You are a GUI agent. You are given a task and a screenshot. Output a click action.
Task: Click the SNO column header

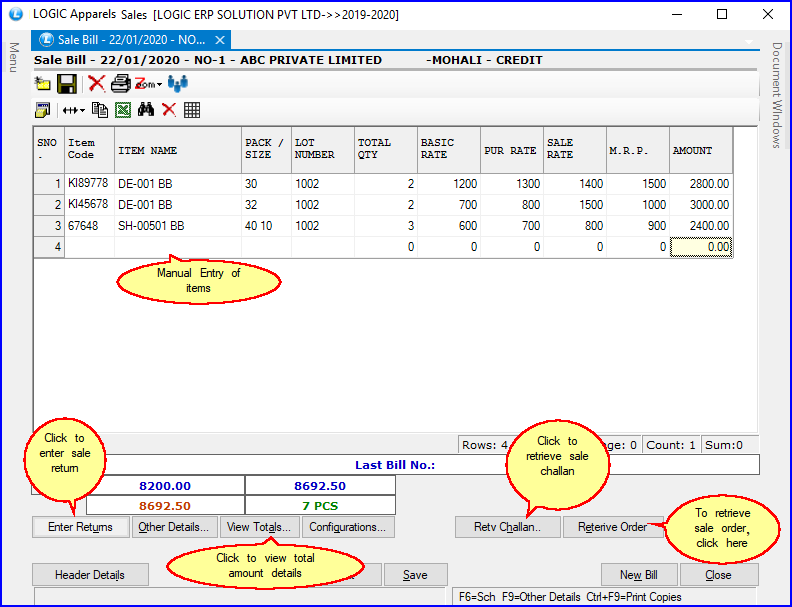49,150
